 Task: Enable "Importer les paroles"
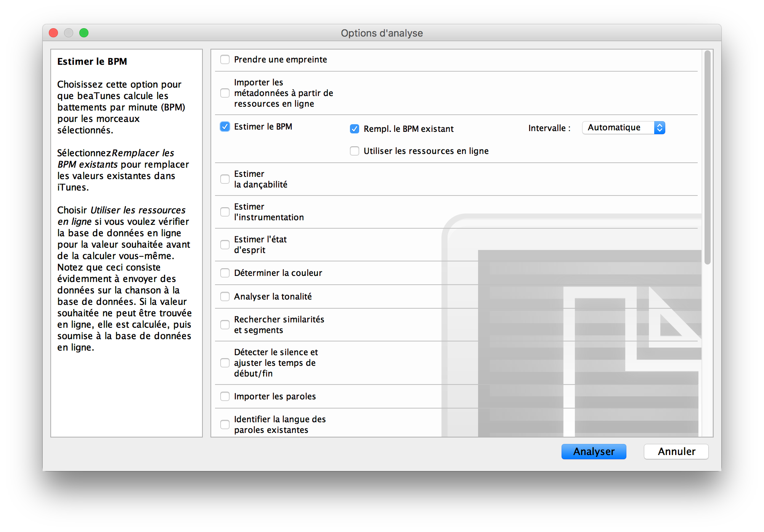click(225, 396)
